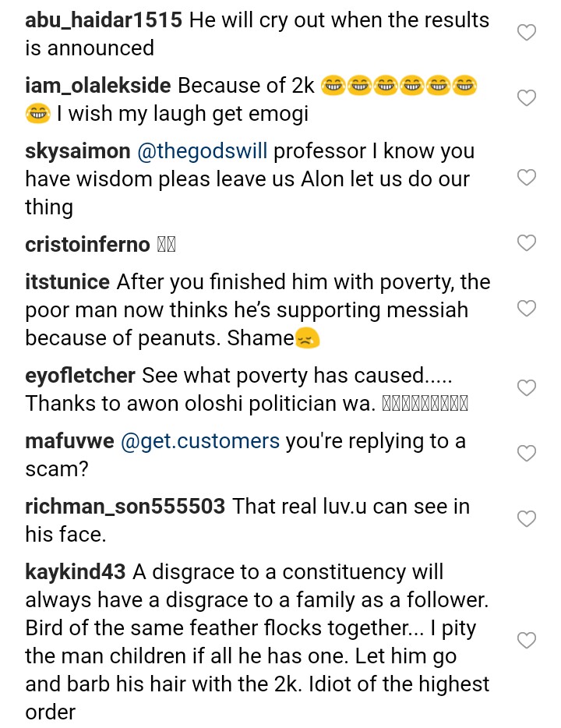Open richman_son555503 username
The width and height of the screenshot is (561, 728).
(125, 507)
